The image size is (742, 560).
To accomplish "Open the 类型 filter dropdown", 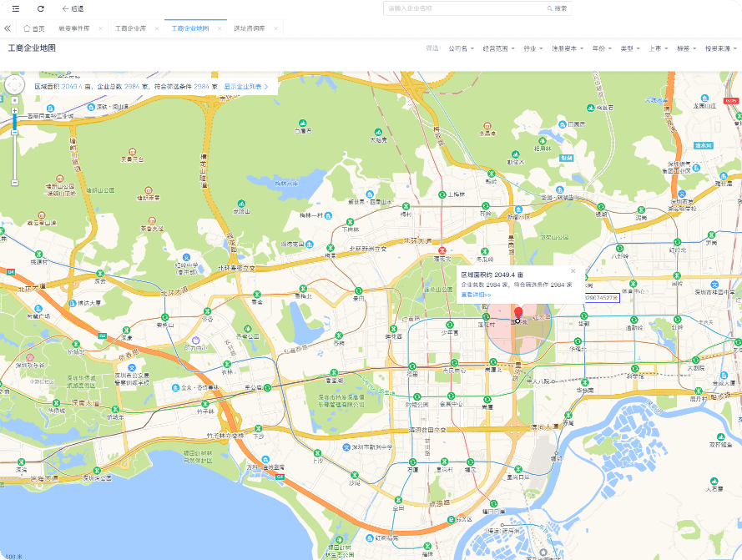I will 630,48.
